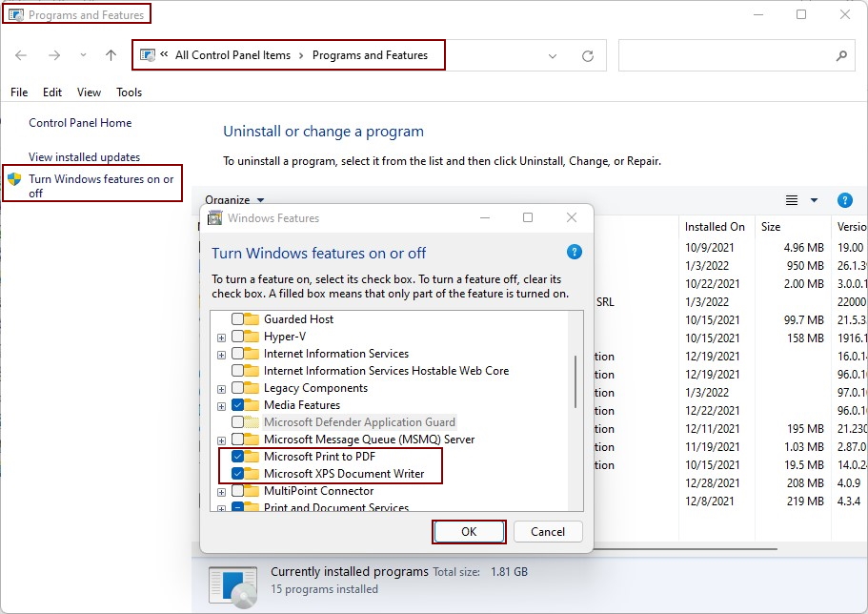868x614 pixels.
Task: Check Internet Information Services Hostable Web Core
Action: 237,371
